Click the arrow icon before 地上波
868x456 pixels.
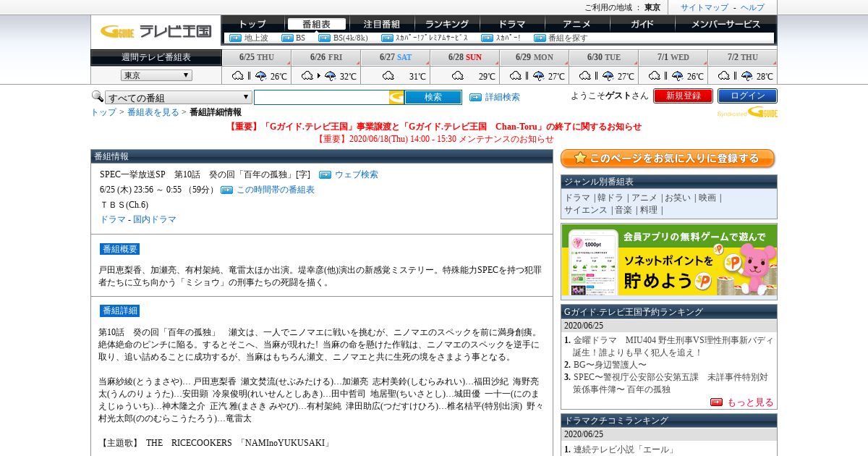[x=235, y=38]
